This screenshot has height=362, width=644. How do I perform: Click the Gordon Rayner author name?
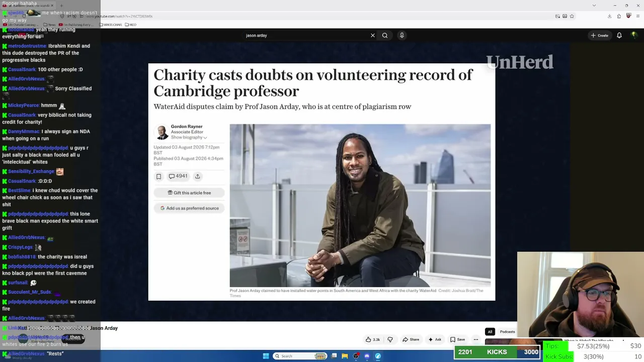[187, 127]
